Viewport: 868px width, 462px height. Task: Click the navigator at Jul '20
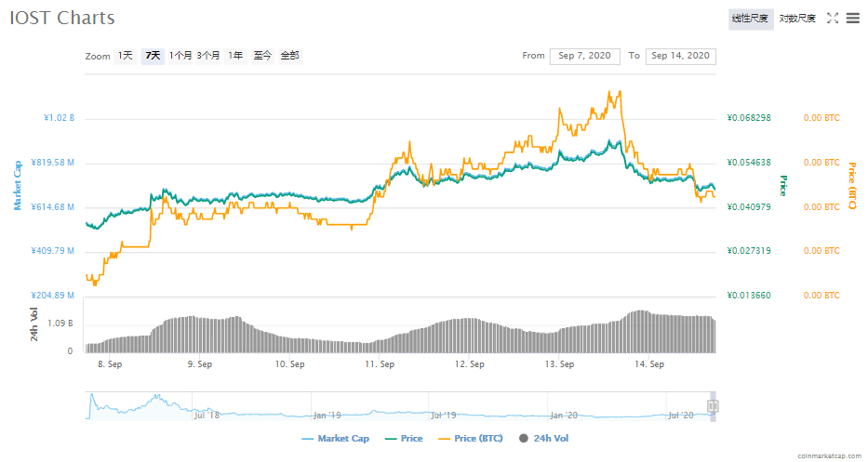pyautogui.click(x=680, y=415)
